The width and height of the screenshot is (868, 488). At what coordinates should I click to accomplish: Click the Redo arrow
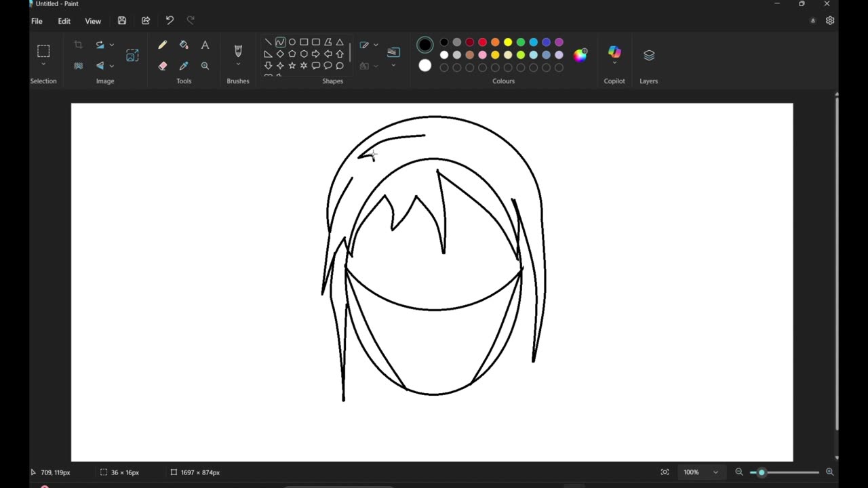coord(191,20)
